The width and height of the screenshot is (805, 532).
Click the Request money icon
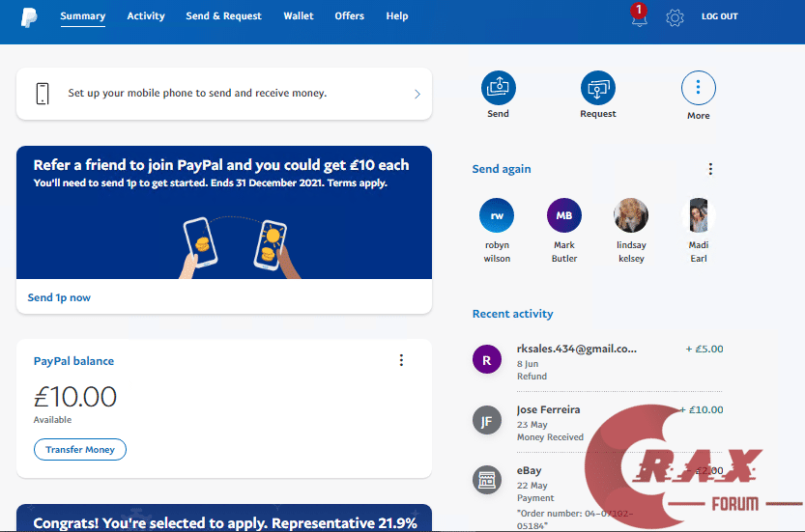(597, 88)
